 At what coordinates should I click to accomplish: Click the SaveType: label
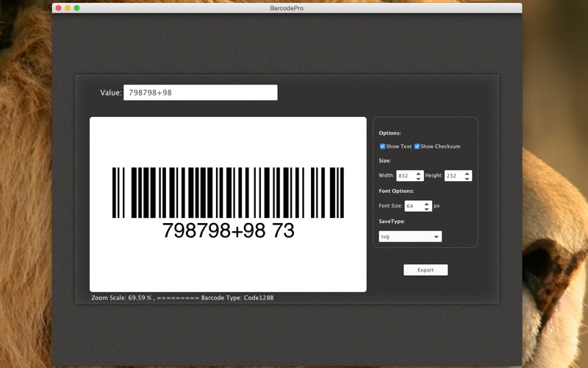[x=392, y=222]
